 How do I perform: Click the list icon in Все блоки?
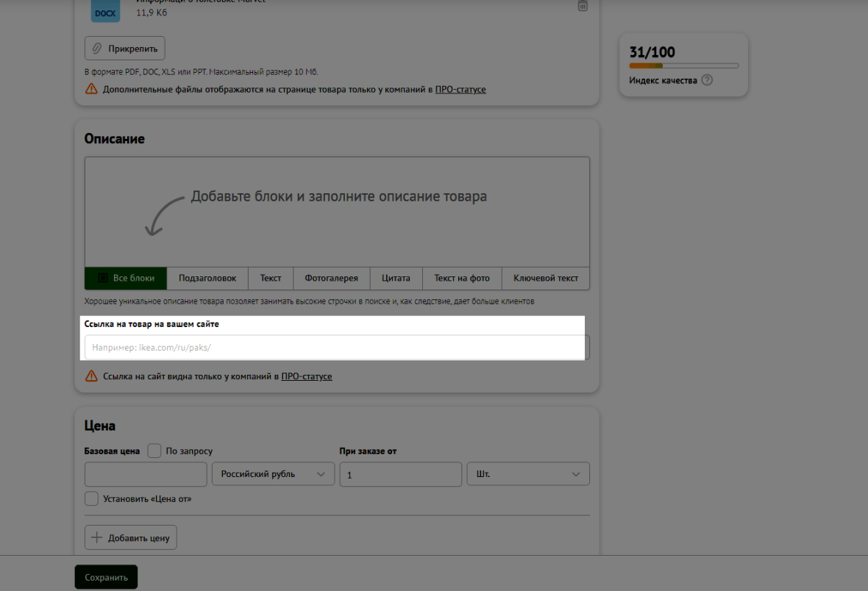(x=103, y=279)
